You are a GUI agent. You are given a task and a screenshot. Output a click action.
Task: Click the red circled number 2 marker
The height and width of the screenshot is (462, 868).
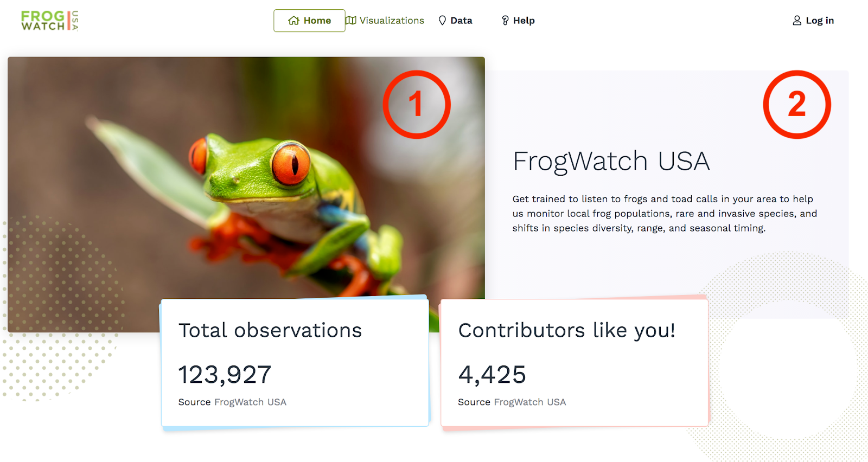coord(797,104)
